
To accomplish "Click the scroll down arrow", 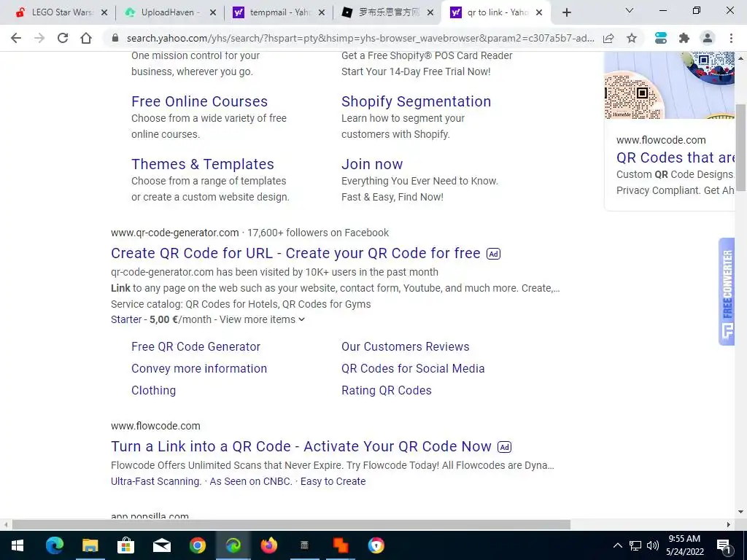I will [740, 513].
